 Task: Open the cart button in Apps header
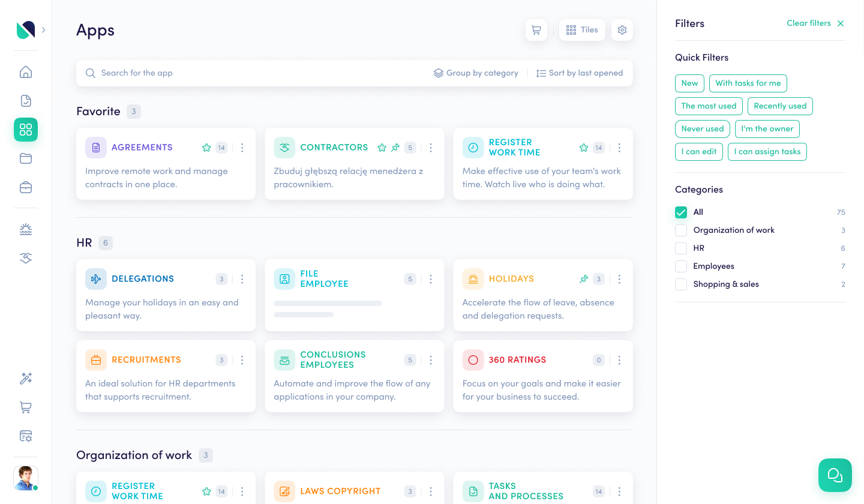(536, 30)
